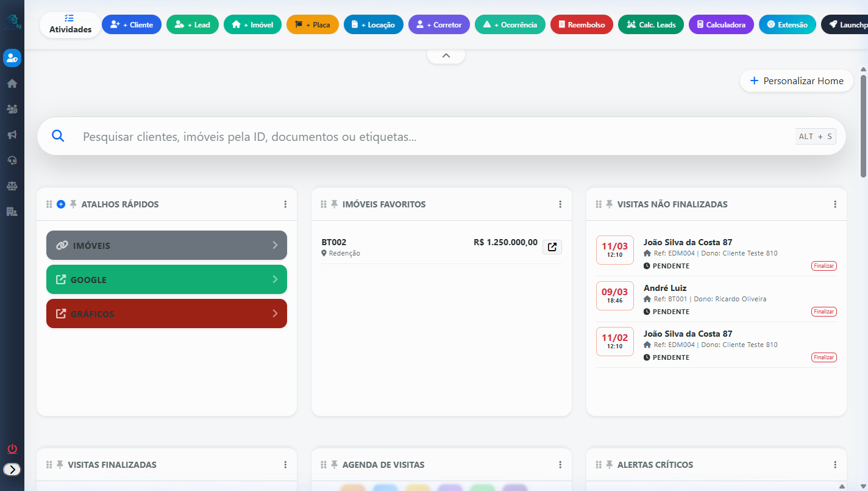Click blue plus icon in Atalhos Rápidos
Screen dimensions: 868x491
[x=61, y=204]
